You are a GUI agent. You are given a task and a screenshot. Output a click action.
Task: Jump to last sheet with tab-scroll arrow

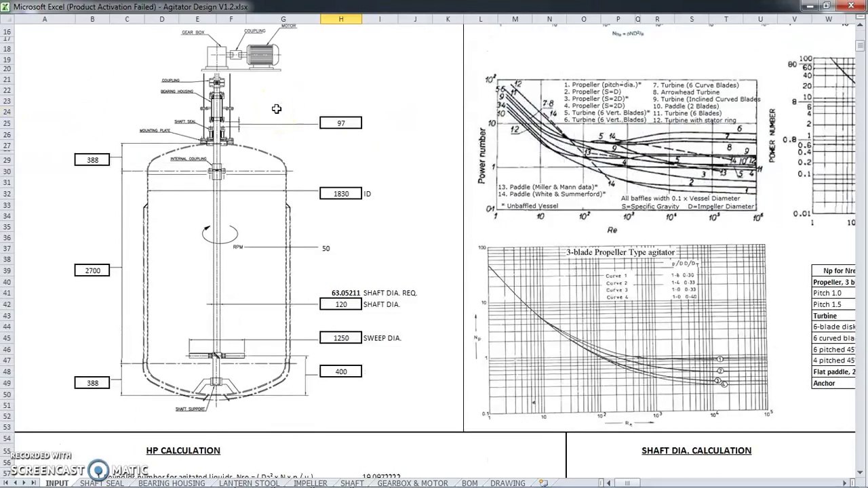coord(35,483)
